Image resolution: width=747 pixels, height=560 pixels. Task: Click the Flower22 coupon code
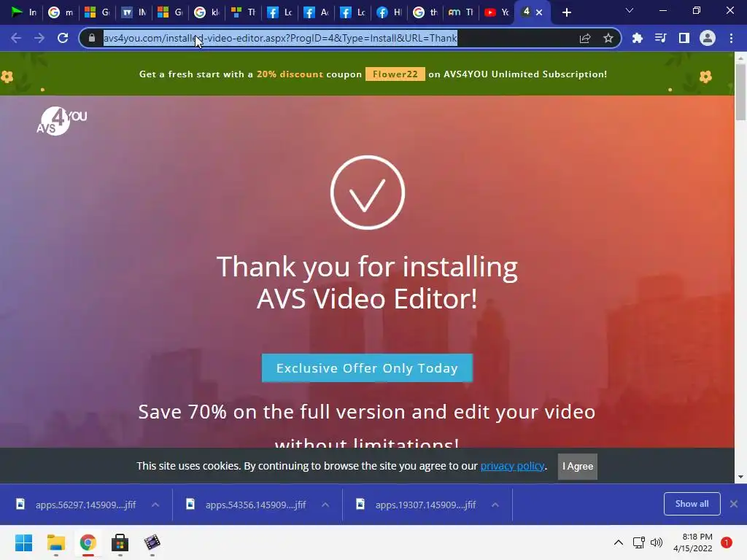click(x=395, y=74)
